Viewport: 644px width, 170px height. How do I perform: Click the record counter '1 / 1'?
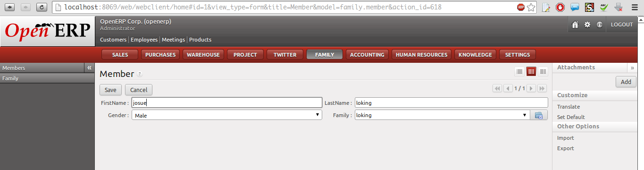click(519, 88)
